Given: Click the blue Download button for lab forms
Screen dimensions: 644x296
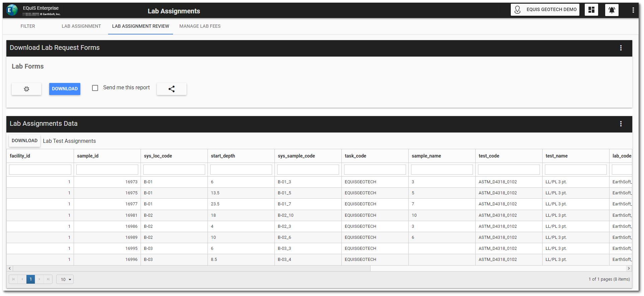Looking at the screenshot, I should pos(65,89).
